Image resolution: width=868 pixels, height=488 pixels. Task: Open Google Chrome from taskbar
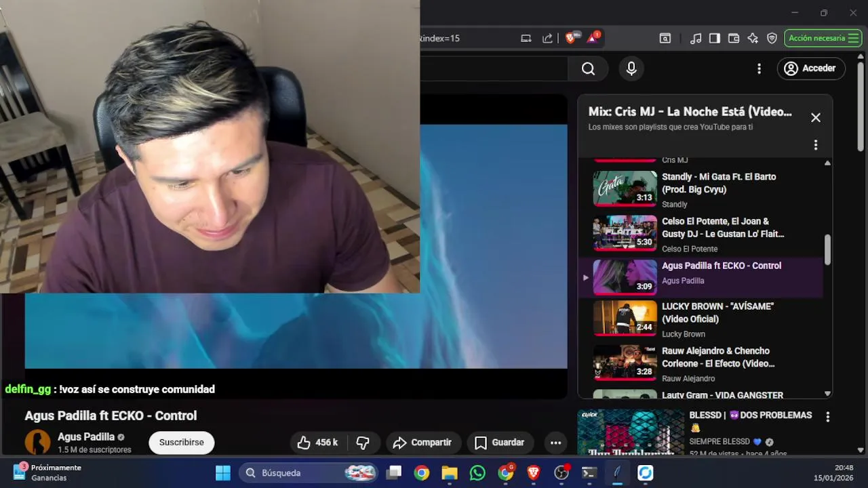[x=422, y=472]
